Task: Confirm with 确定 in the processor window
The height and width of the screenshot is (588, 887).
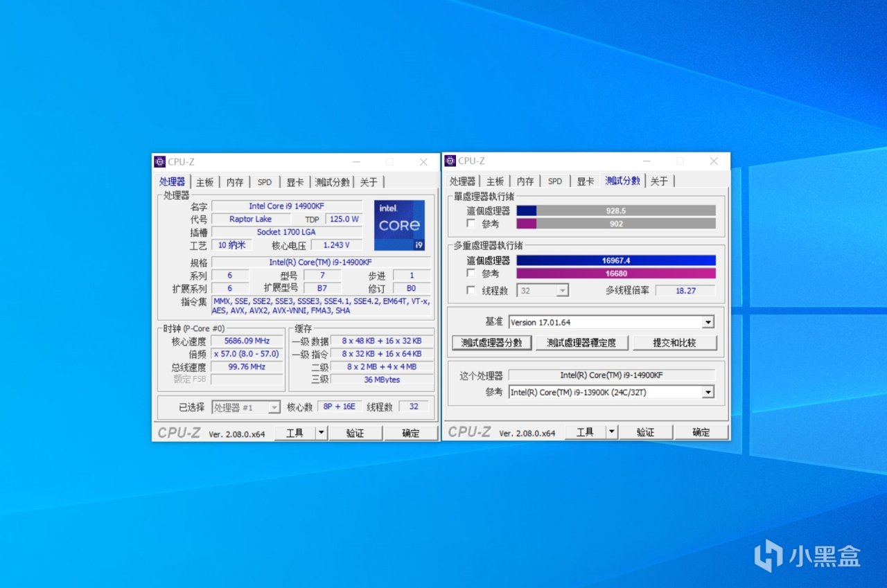Action: (411, 433)
